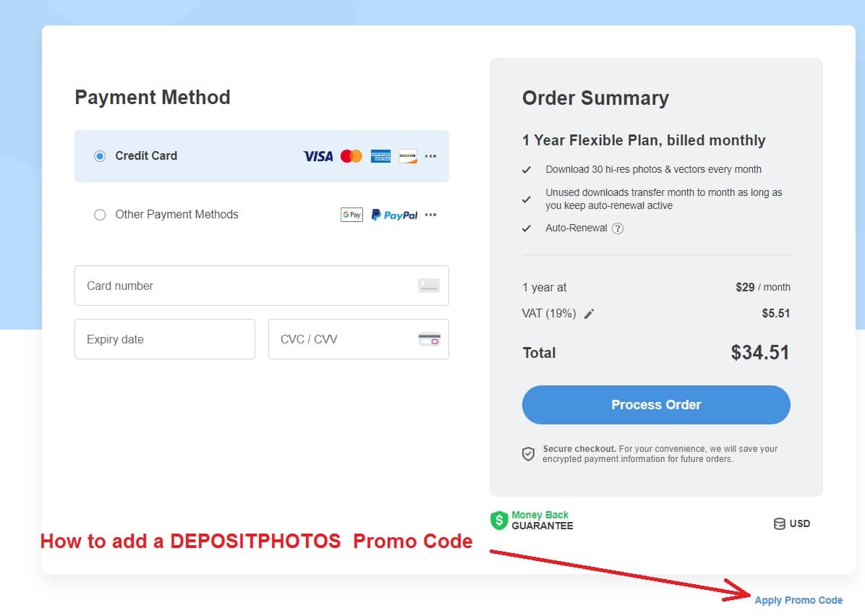Image resolution: width=865 pixels, height=616 pixels.
Task: Click the Discover card icon
Action: pos(407,155)
